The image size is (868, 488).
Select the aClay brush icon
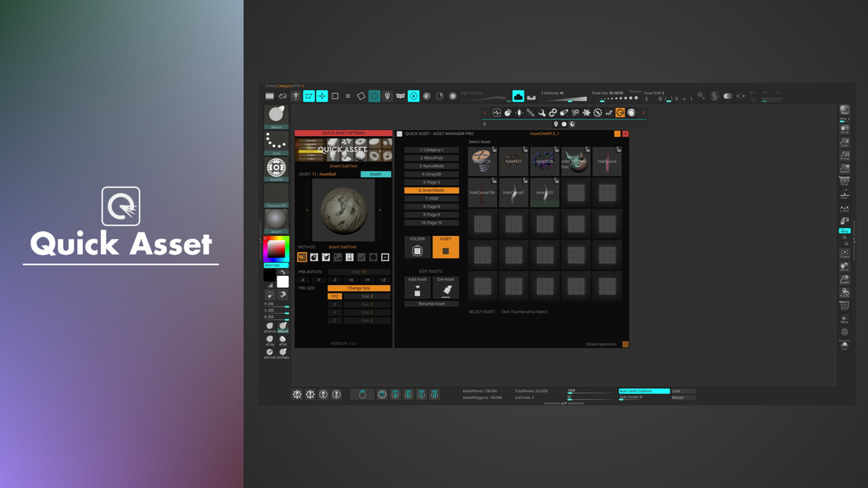click(x=270, y=340)
